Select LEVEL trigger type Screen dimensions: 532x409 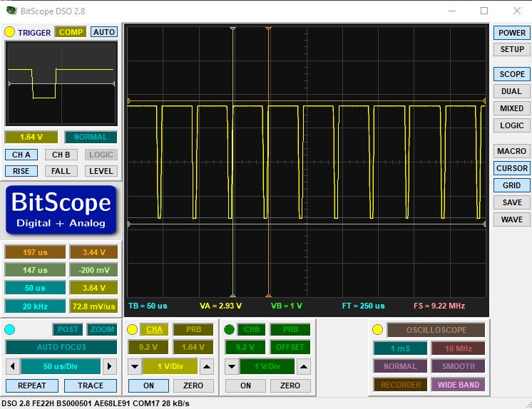101,171
